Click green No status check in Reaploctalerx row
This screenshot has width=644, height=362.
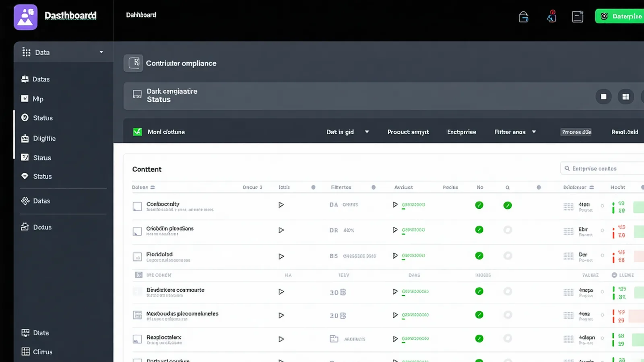(x=479, y=338)
